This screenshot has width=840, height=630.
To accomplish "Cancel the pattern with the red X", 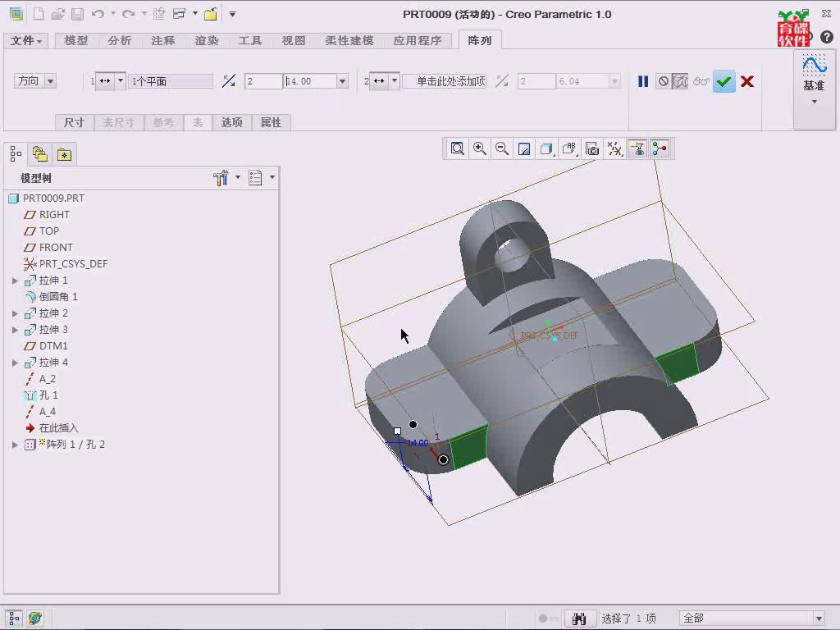I will click(747, 81).
